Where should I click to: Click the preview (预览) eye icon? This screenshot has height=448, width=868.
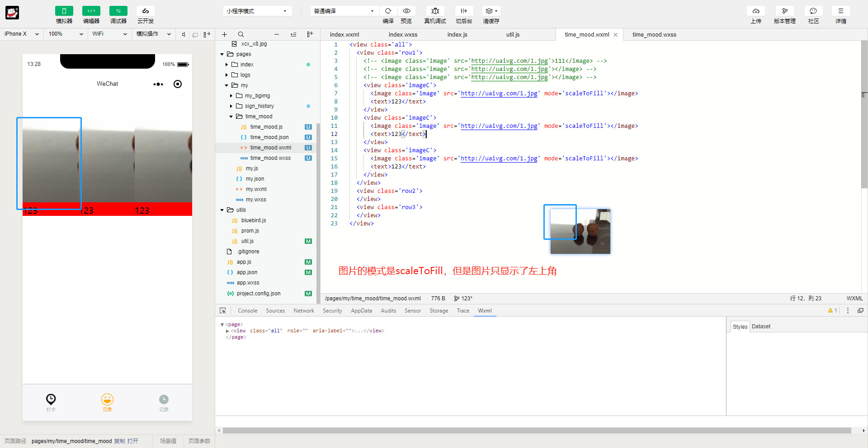[406, 11]
